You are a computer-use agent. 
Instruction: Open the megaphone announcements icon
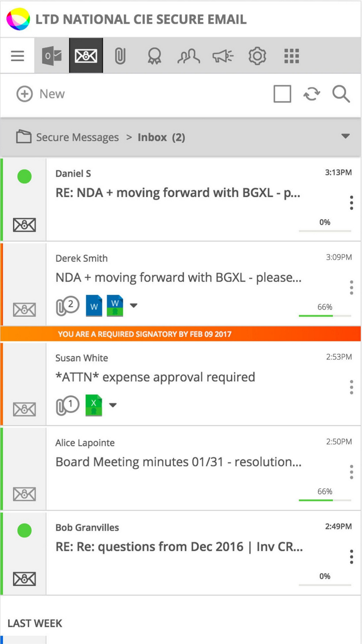(223, 56)
